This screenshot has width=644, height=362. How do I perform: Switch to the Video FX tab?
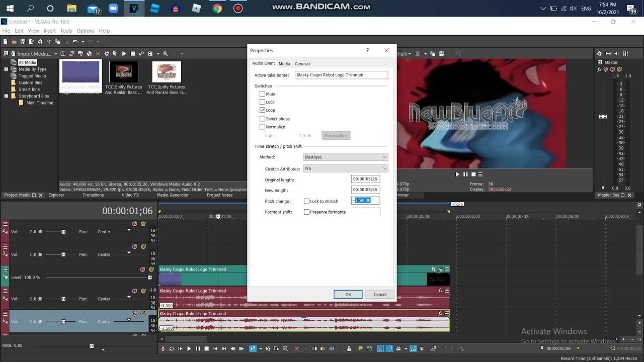point(130,195)
